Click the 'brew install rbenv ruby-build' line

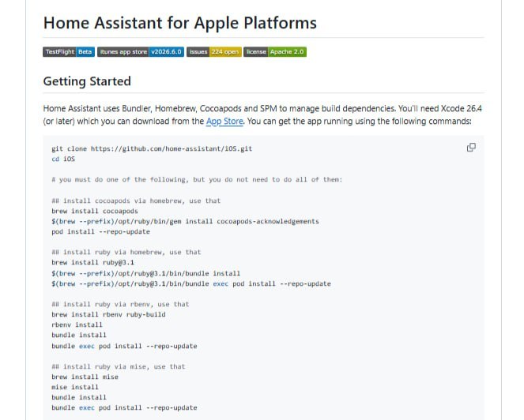108,314
